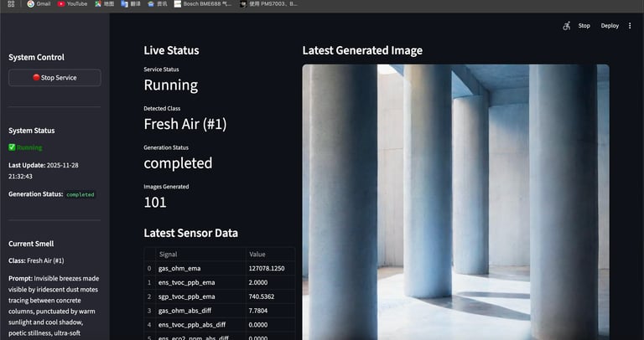This screenshot has width=644, height=340.
Task: Click the running status icon
Action: coord(12,147)
